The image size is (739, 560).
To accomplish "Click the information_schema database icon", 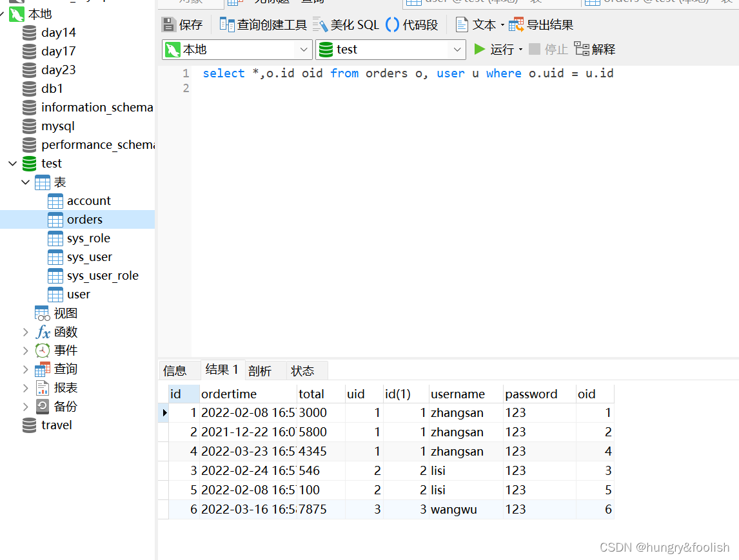I will click(x=29, y=108).
